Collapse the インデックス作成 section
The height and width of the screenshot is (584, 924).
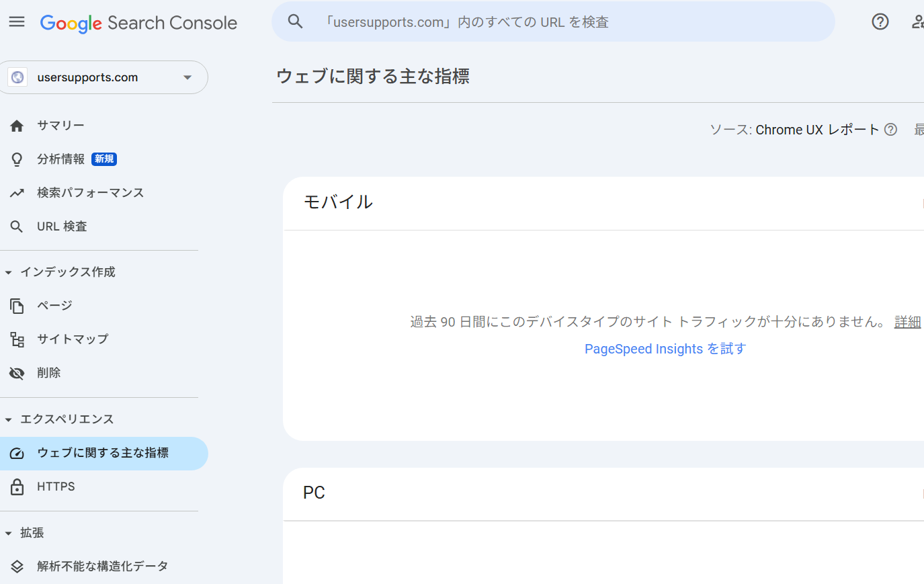pos(9,272)
